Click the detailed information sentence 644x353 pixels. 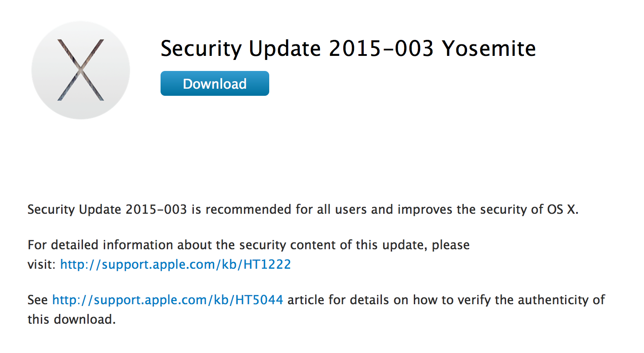[248, 244]
